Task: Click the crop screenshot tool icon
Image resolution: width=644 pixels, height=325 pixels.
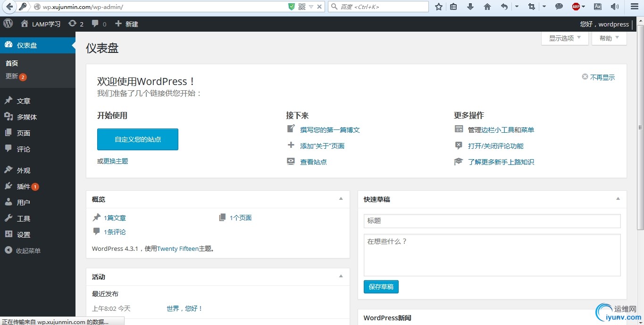Action: (532, 7)
